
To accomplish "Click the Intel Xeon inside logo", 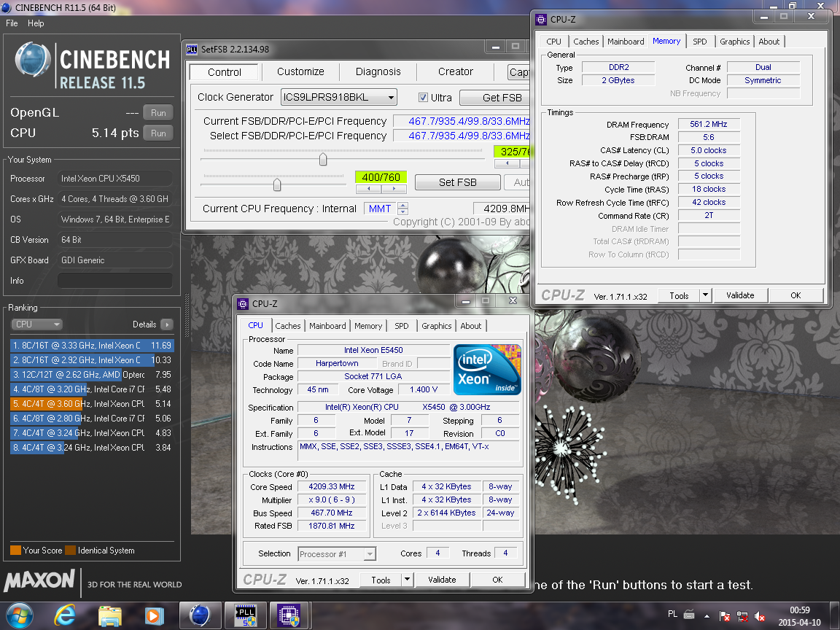I will pyautogui.click(x=487, y=370).
